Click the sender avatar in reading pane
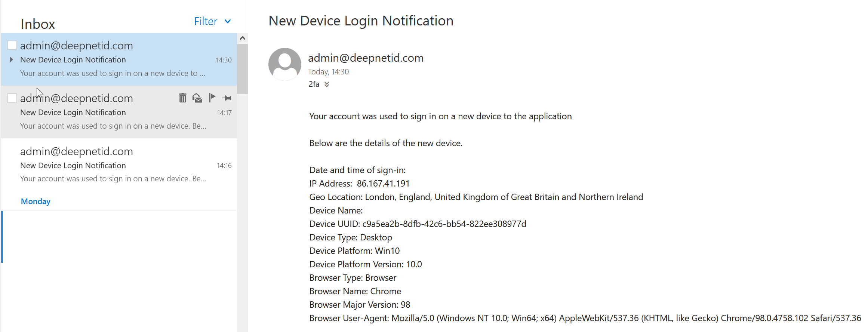Viewport: 868px width, 332px height. [285, 64]
